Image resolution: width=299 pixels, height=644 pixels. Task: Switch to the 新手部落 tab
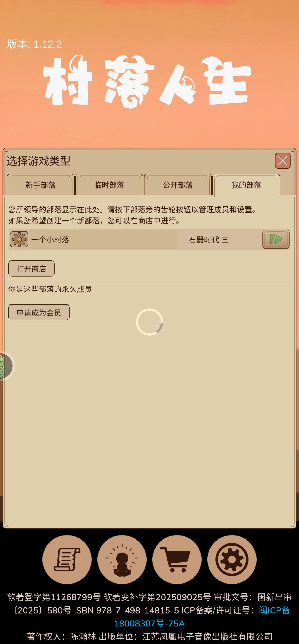pyautogui.click(x=40, y=185)
